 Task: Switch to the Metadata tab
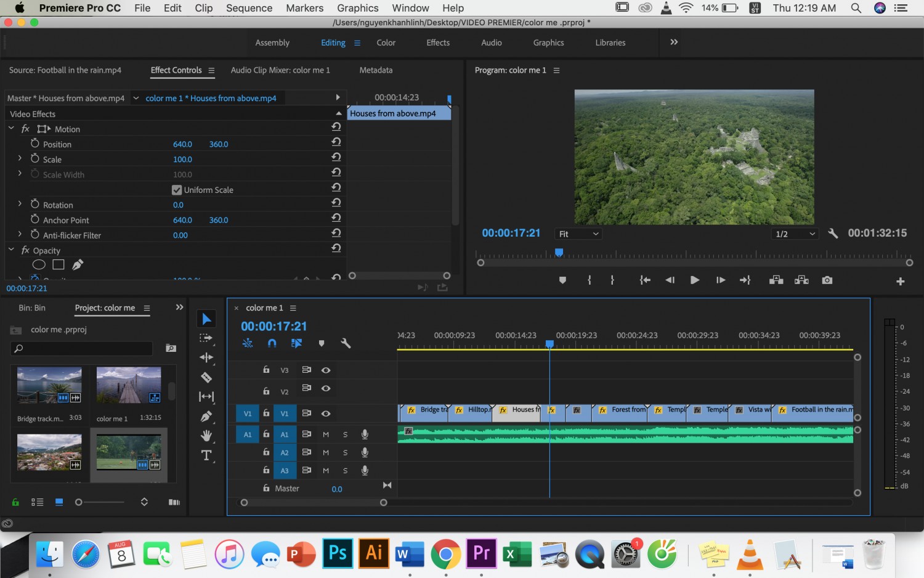click(x=376, y=70)
